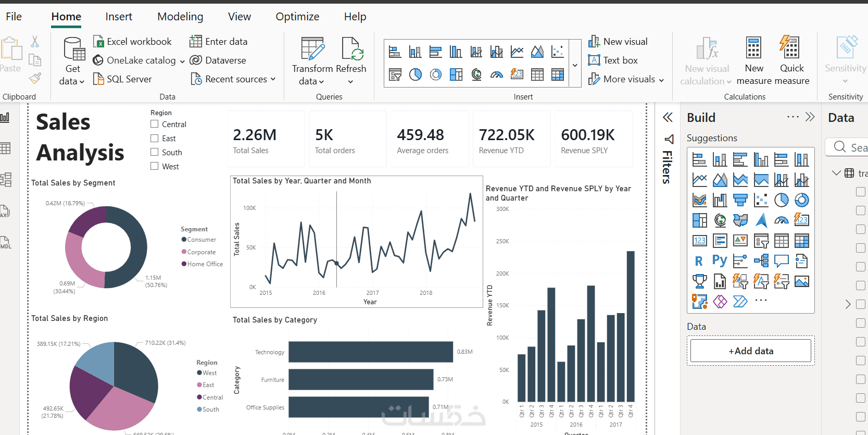The width and height of the screenshot is (868, 435).
Task: Insert the Python visual
Action: click(720, 261)
